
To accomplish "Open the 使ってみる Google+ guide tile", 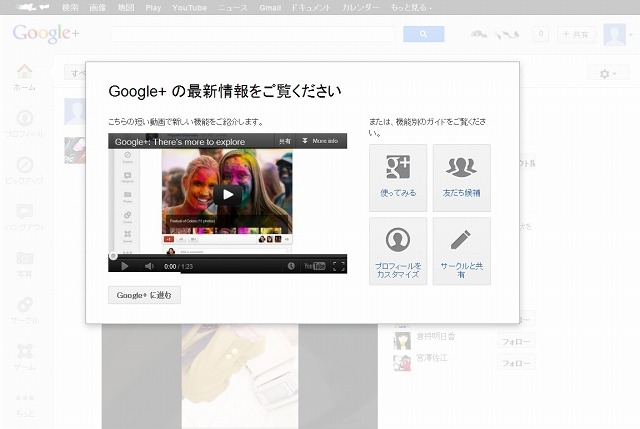I will click(398, 177).
